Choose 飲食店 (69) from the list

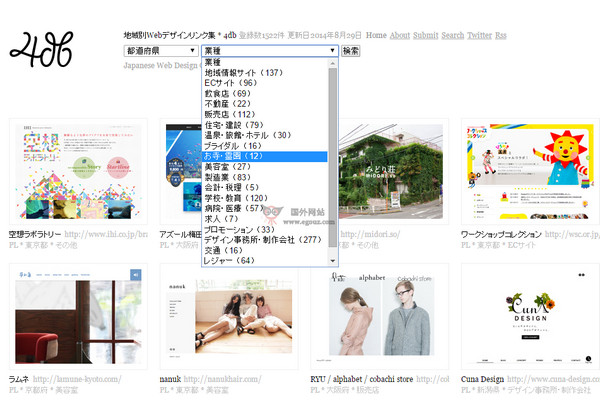point(264,93)
